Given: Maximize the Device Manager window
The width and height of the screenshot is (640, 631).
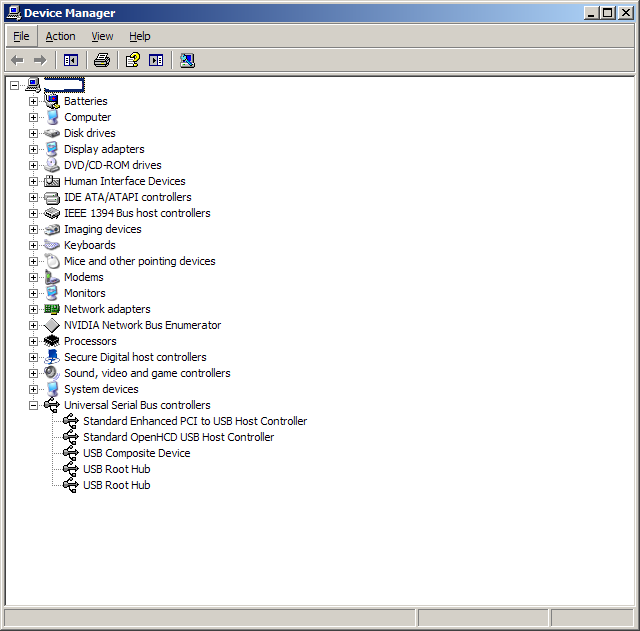Looking at the screenshot, I should point(608,13).
